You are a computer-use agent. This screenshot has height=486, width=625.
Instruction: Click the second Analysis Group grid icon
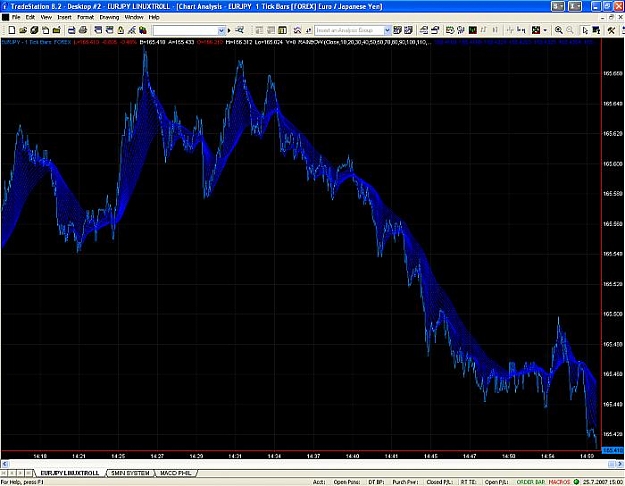click(x=408, y=30)
